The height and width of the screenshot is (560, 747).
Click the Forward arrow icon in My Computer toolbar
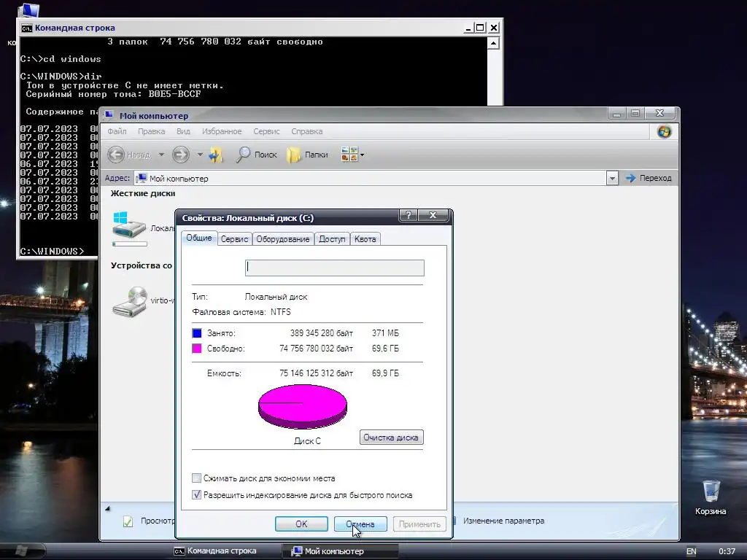[x=181, y=155]
